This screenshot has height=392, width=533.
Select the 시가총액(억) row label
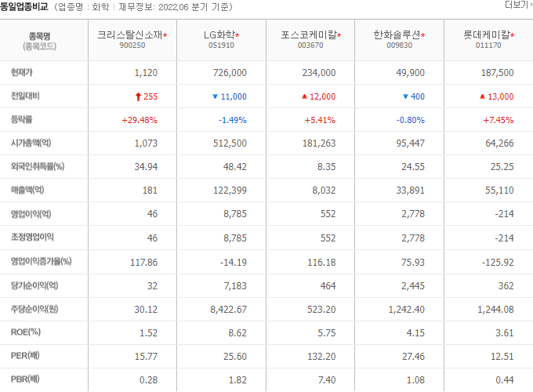[31, 143]
